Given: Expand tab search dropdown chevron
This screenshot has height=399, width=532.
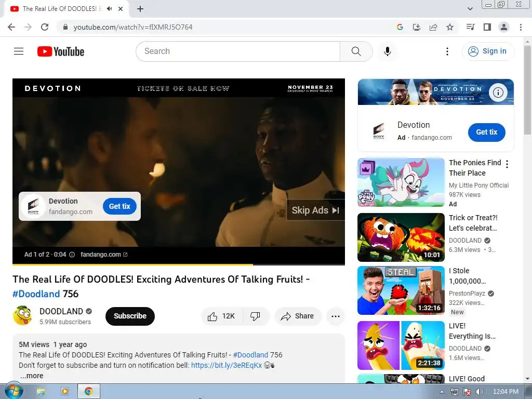Looking at the screenshot, I should tap(470, 9).
